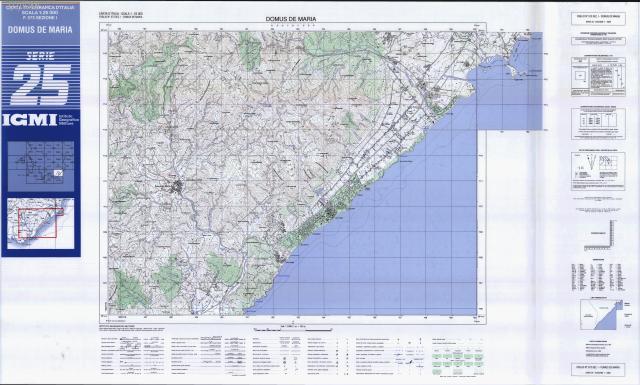Open the dark blue sheet index diagram
This screenshot has width=640, height=385.
coord(41,166)
